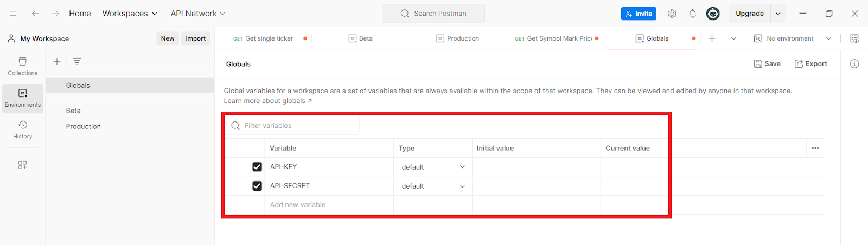Image resolution: width=868 pixels, height=245 pixels.
Task: Uncheck the API-SECRET variable checkbox
Action: [257, 186]
